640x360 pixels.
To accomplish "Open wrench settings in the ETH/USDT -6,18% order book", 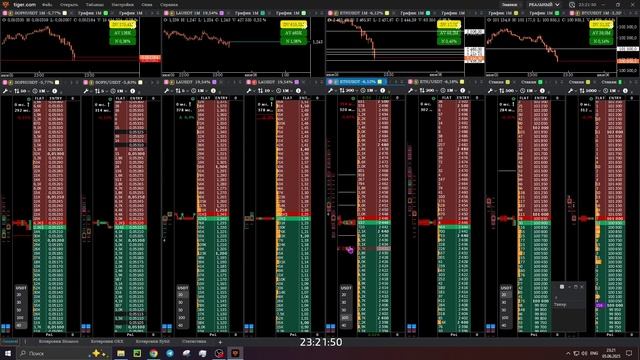I will pos(411,91).
